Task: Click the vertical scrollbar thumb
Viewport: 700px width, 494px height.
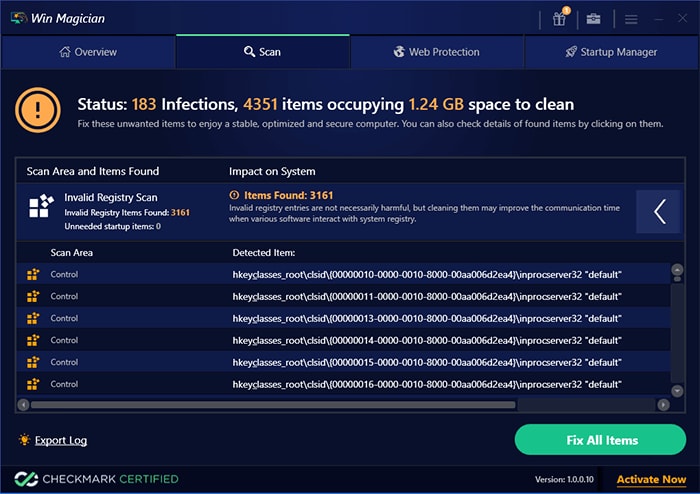Action: point(677,279)
